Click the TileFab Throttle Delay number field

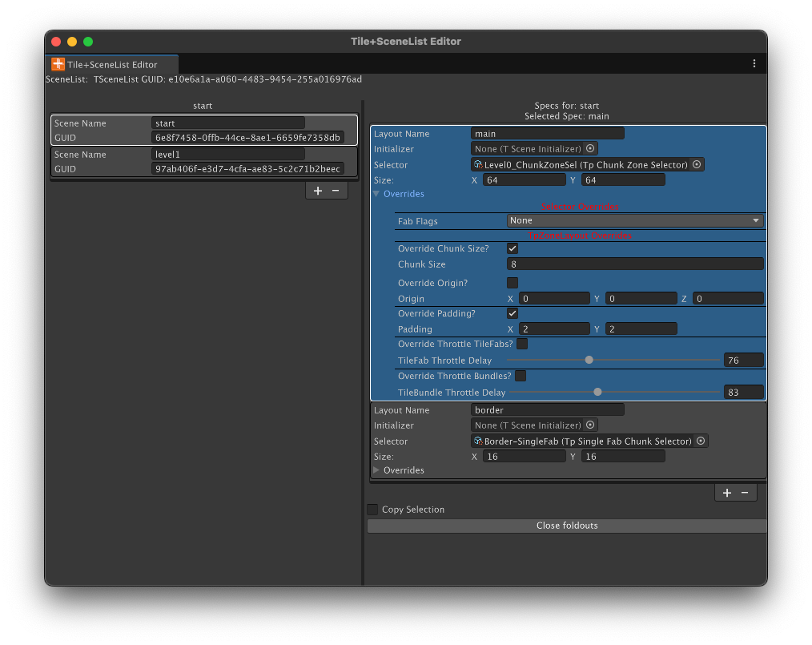click(x=744, y=360)
